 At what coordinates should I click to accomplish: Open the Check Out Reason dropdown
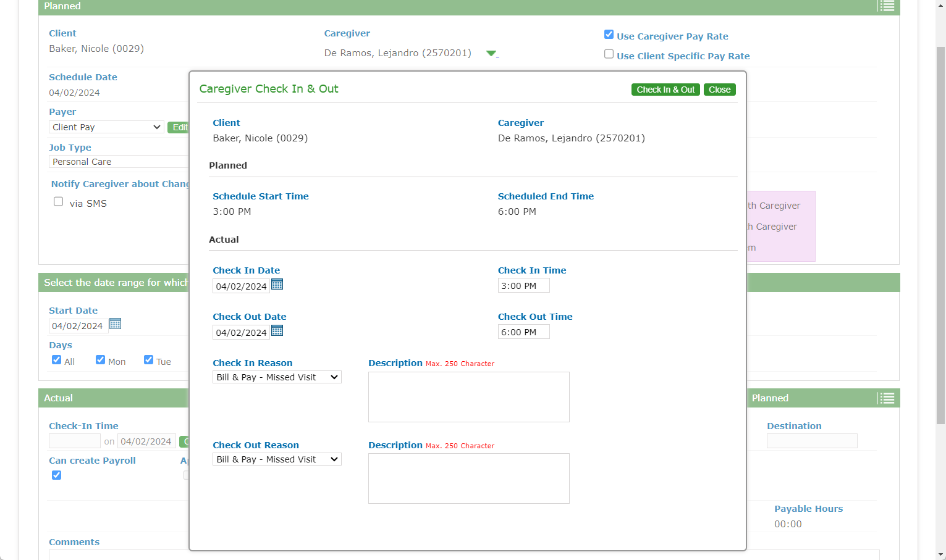pyautogui.click(x=277, y=459)
